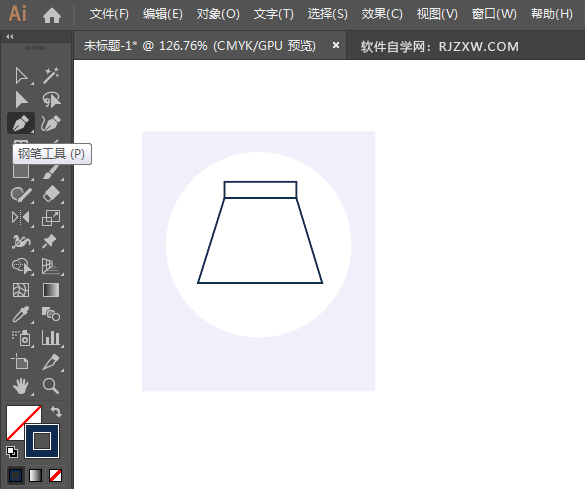This screenshot has height=489, width=585.
Task: Select the Lasso tool
Action: [51, 100]
